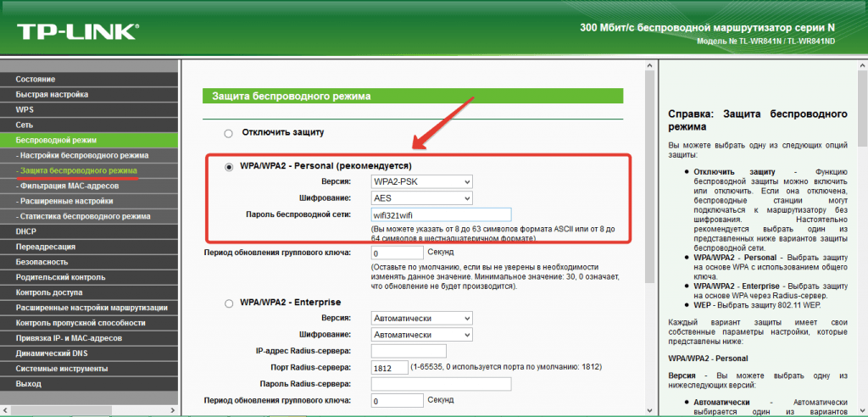Open Расширенные настройки маршрутизации

click(x=89, y=308)
